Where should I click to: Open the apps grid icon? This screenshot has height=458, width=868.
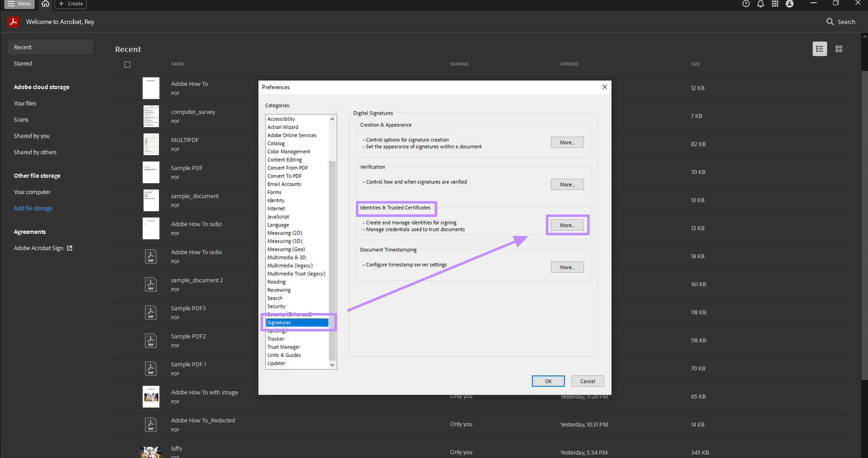[775, 4]
